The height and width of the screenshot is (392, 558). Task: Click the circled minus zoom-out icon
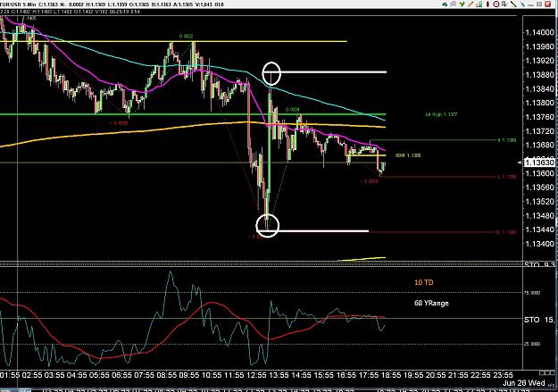click(496, 4)
